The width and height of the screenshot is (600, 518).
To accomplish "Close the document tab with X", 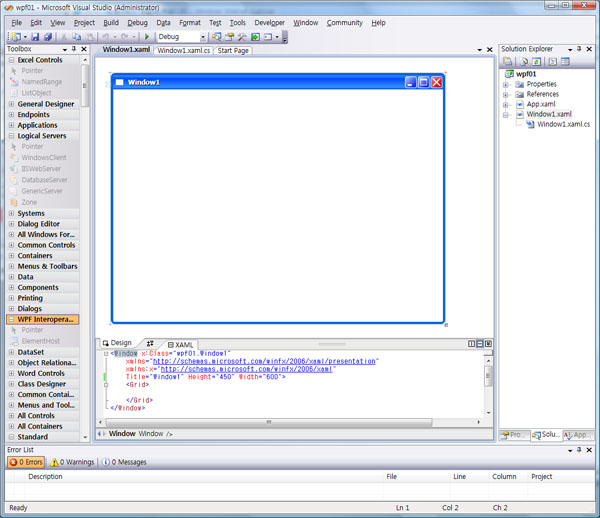I will click(x=489, y=50).
